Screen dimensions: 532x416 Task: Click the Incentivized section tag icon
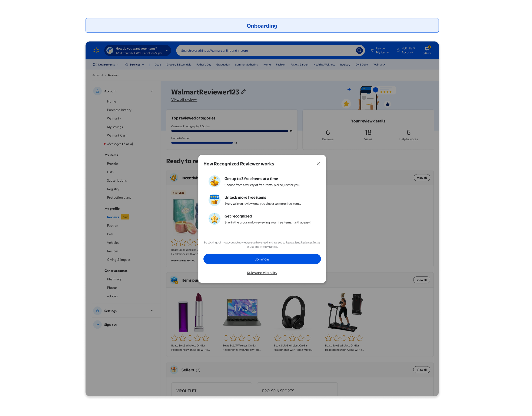pyautogui.click(x=174, y=178)
